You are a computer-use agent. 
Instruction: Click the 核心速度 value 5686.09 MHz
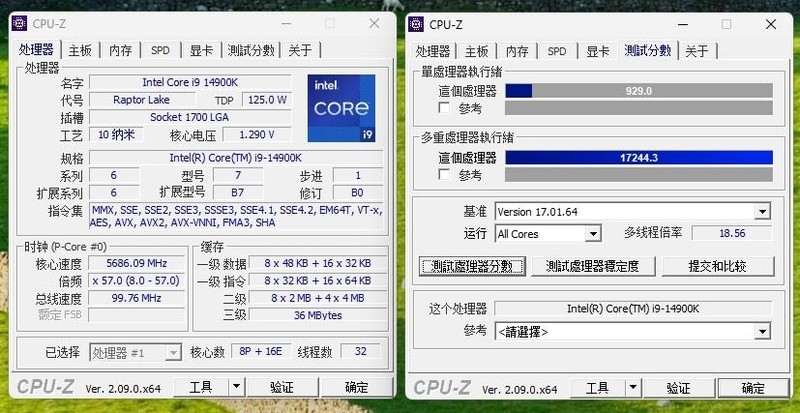click(137, 263)
